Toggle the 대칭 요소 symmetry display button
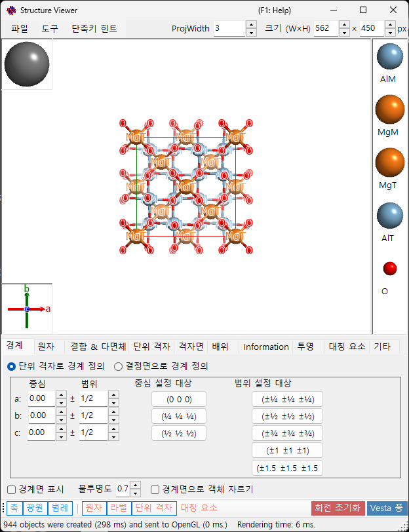The image size is (409, 532). point(199,508)
